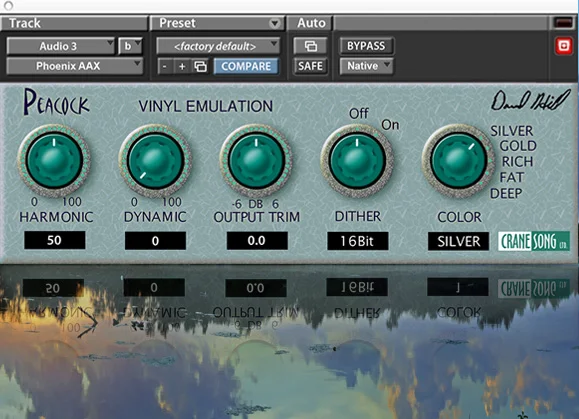Open the insert position b selector
This screenshot has height=419, width=579.
pos(130,46)
